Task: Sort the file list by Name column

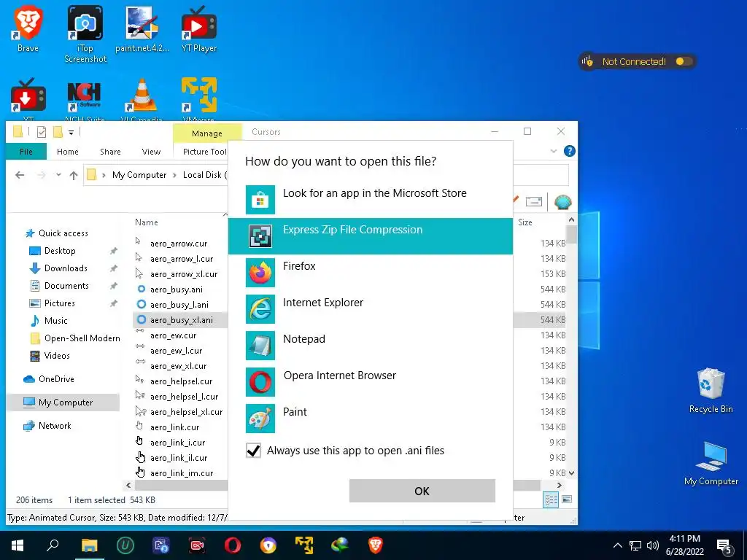Action: pos(146,222)
